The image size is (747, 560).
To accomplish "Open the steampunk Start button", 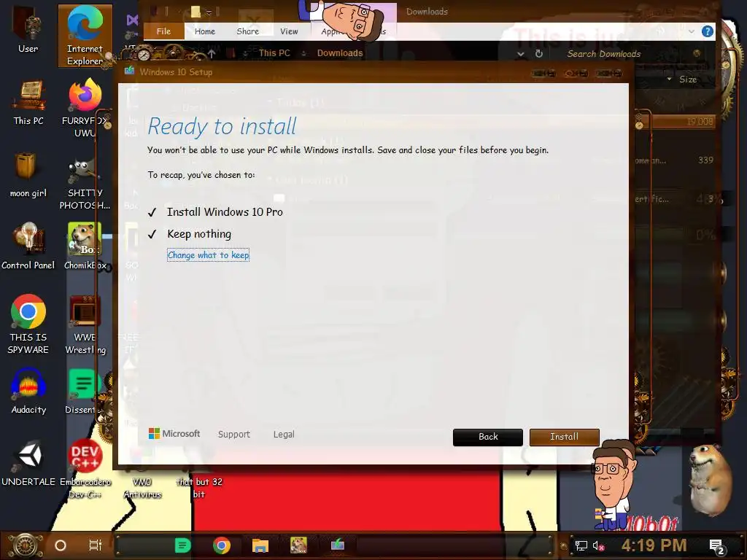I will 26,545.
